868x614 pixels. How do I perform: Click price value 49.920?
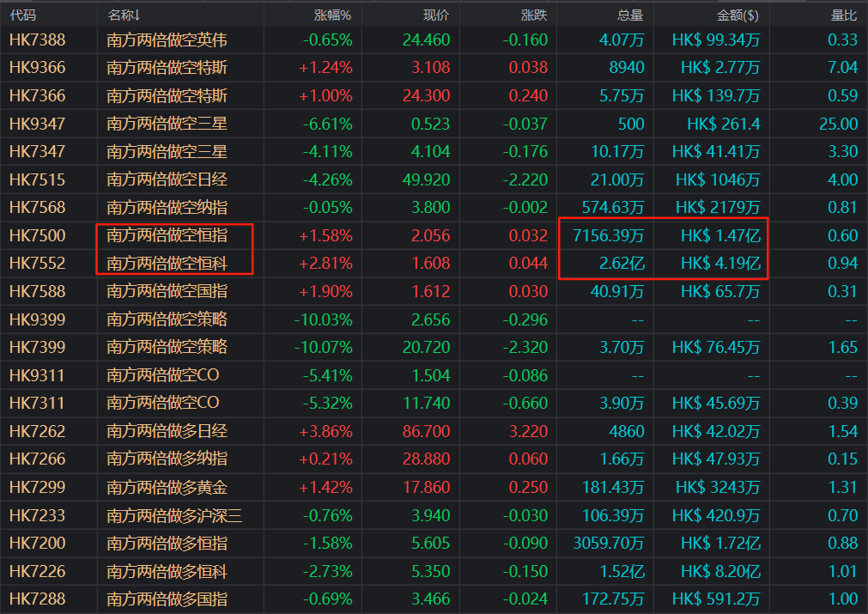(426, 179)
